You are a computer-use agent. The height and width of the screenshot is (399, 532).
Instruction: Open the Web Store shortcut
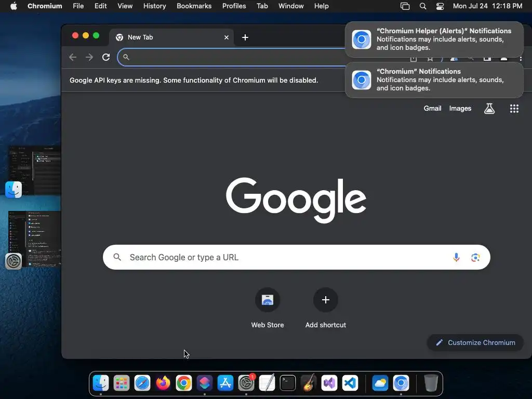[x=268, y=308]
